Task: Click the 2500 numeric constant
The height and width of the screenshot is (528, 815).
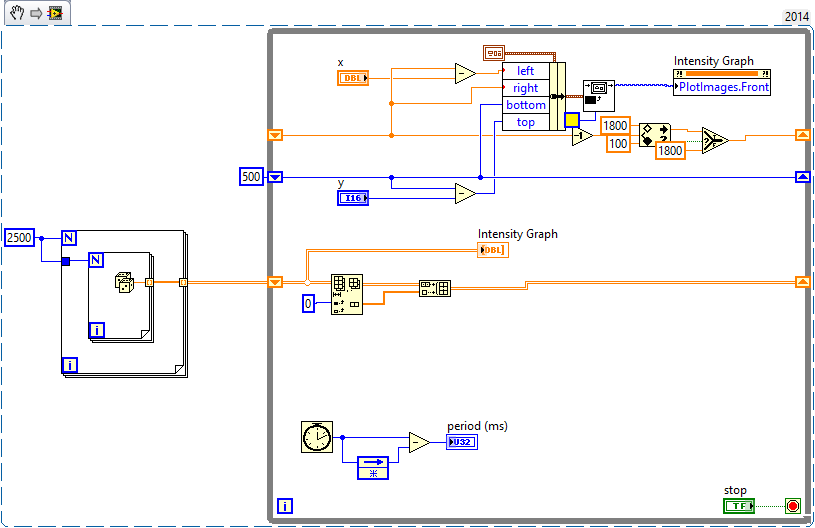Action: pos(19,237)
